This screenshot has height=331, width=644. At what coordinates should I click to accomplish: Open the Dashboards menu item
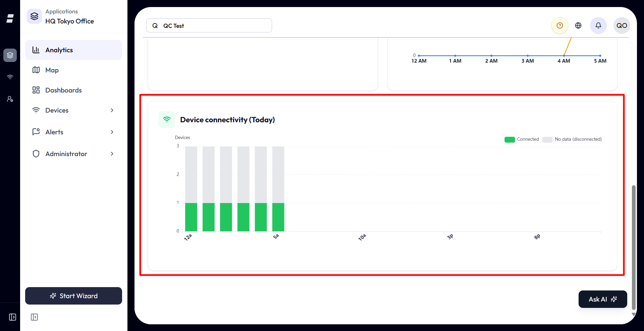click(73, 90)
